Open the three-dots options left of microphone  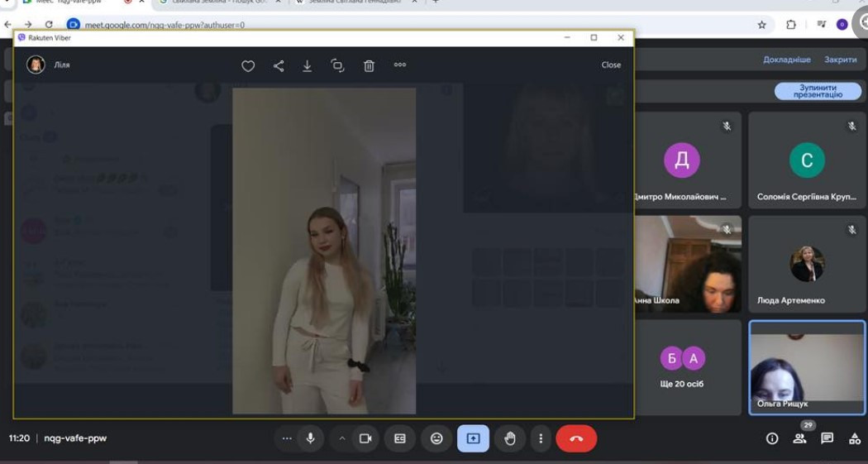pyautogui.click(x=287, y=438)
